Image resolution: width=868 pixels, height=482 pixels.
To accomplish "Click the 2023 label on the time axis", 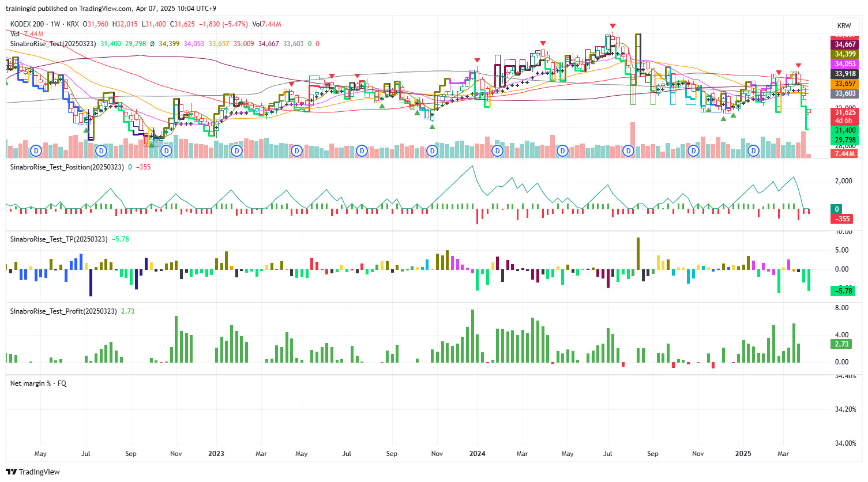I will [216, 454].
